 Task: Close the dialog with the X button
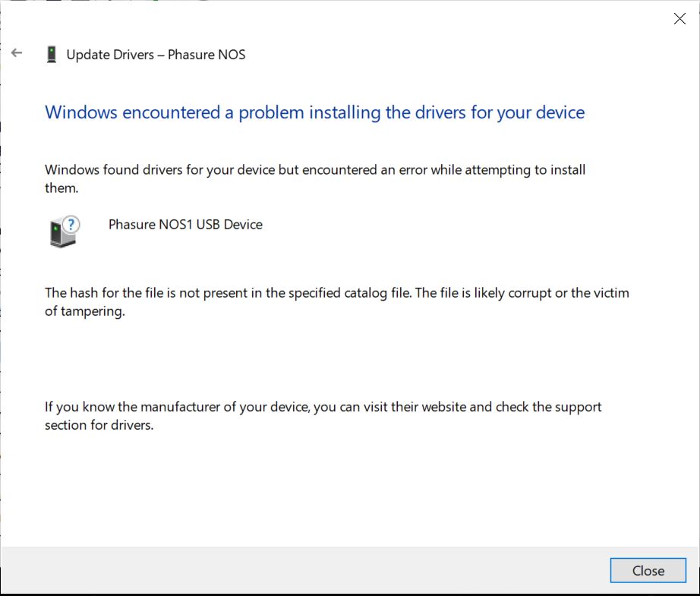(680, 18)
